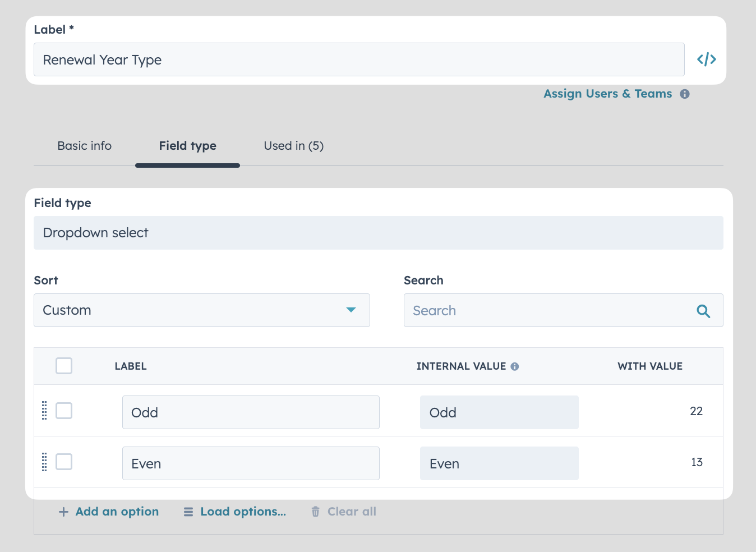756x552 pixels.
Task: Click Add an option link
Action: pos(117,512)
